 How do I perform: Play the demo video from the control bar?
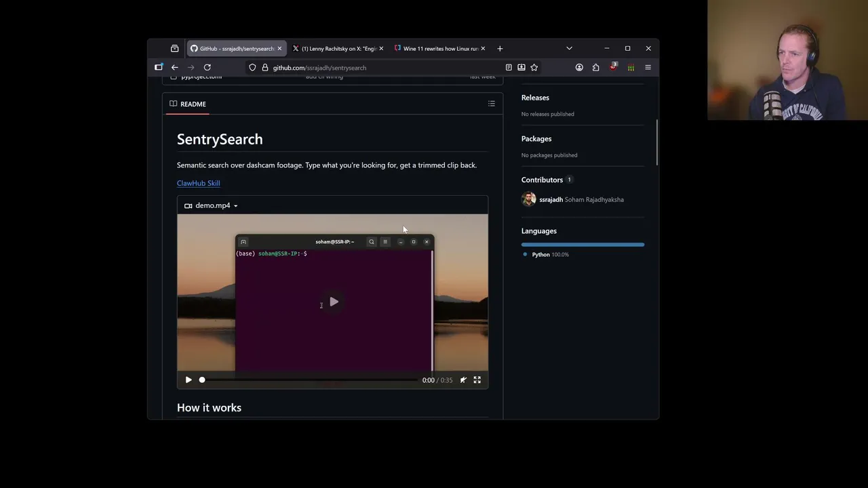point(189,380)
